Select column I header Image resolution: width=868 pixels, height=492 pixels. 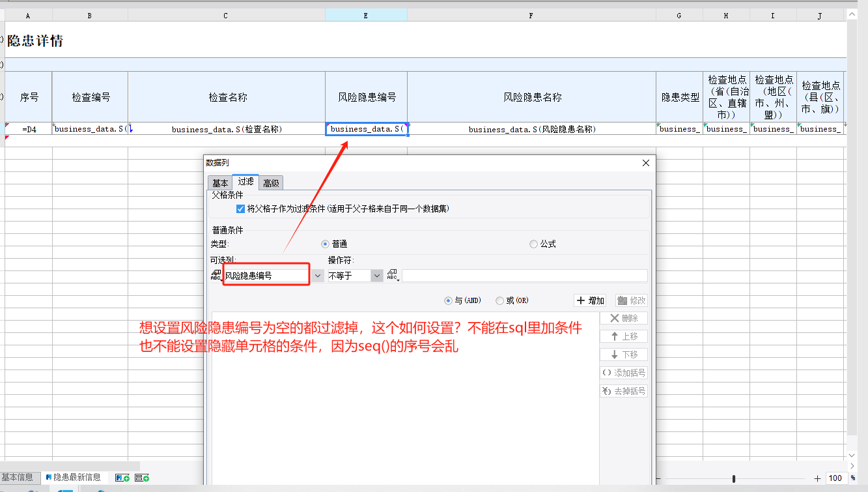coord(773,15)
